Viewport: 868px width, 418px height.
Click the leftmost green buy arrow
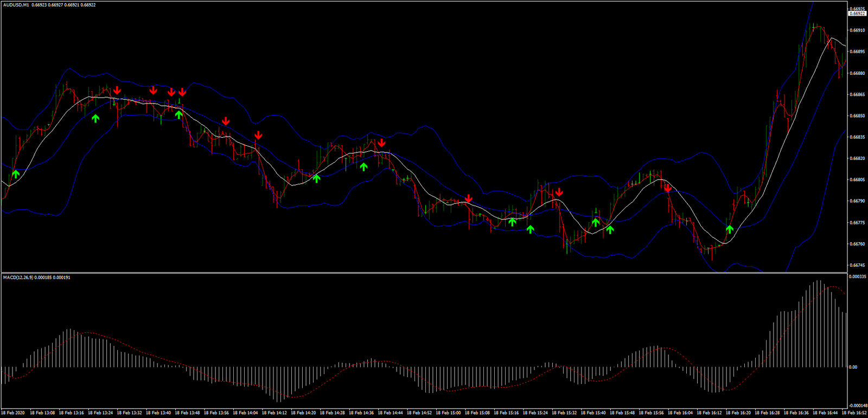tap(16, 174)
